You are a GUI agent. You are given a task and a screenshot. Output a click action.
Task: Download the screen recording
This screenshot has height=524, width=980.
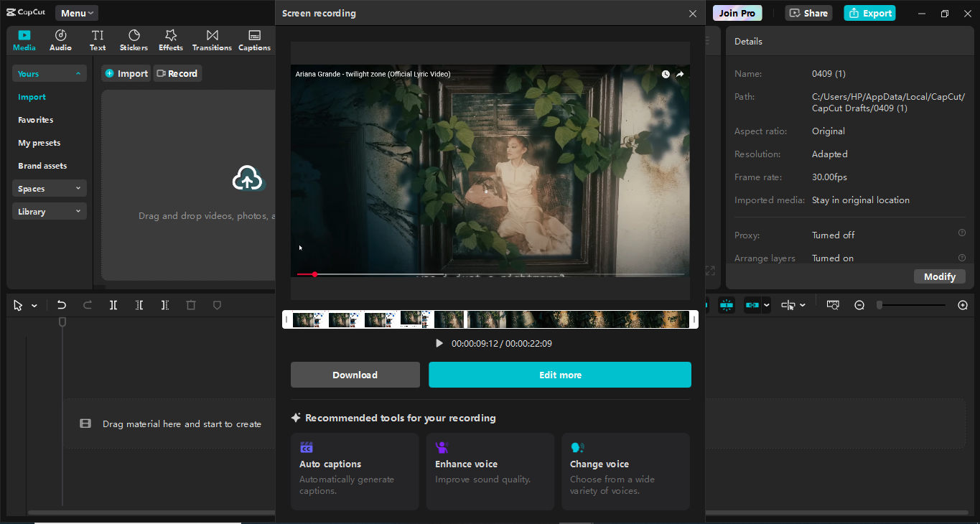tap(355, 374)
